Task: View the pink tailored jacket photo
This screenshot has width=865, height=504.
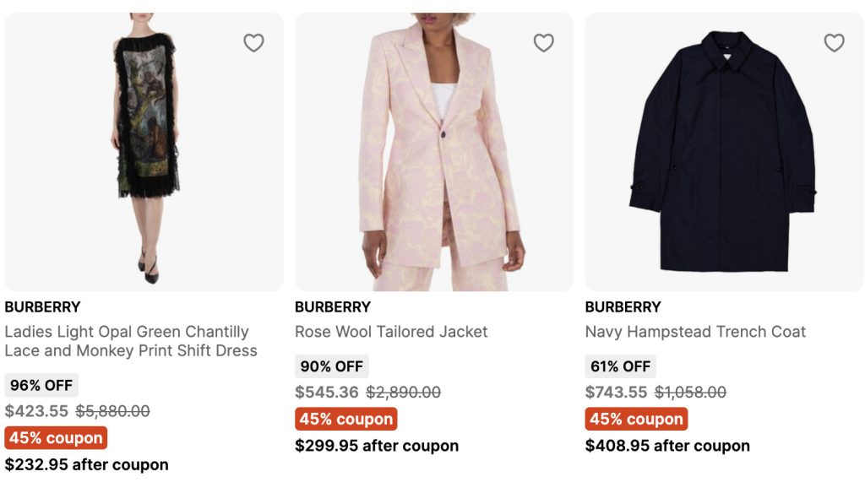Action: tap(437, 152)
